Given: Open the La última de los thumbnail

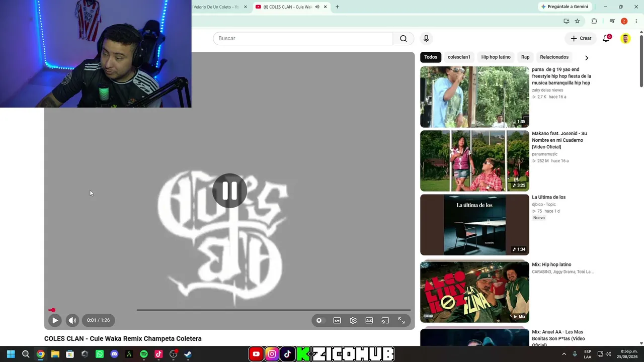Looking at the screenshot, I should pyautogui.click(x=474, y=225).
